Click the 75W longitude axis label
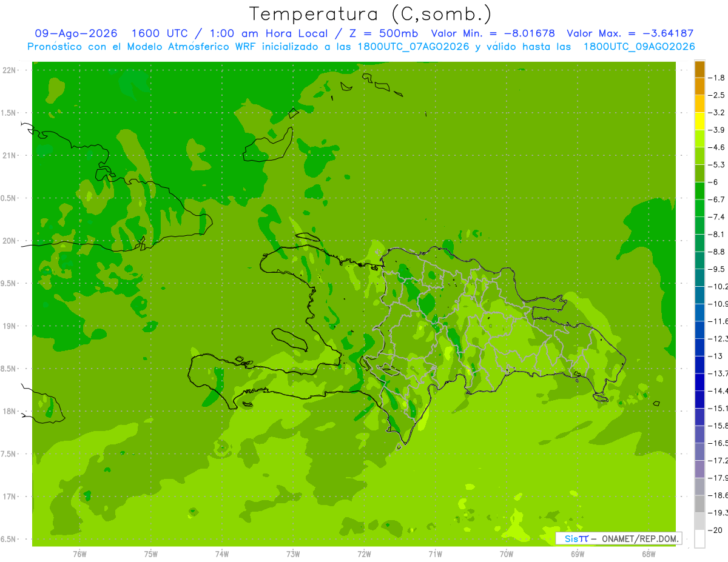The height and width of the screenshot is (562, 728). click(x=151, y=554)
